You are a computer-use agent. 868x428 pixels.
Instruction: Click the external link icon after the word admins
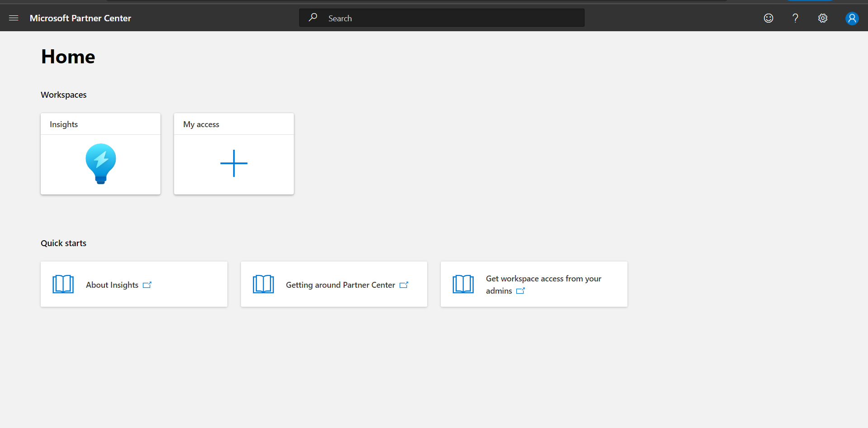pos(520,291)
